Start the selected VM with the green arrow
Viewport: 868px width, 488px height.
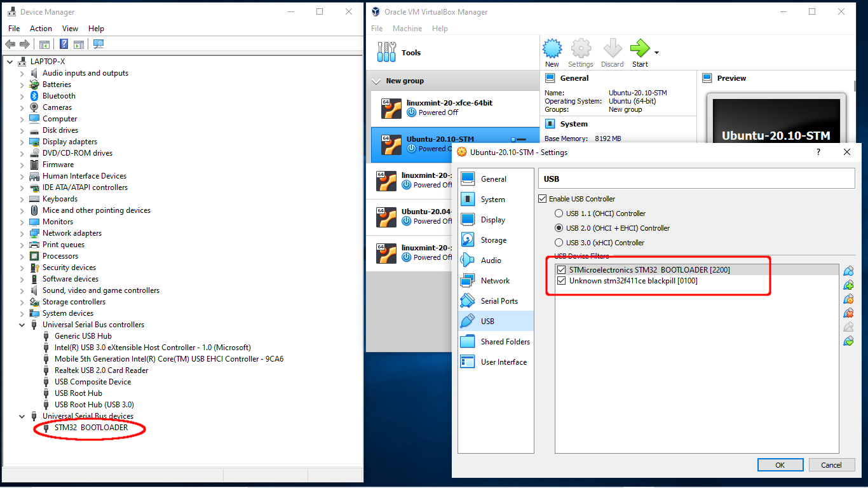click(640, 53)
